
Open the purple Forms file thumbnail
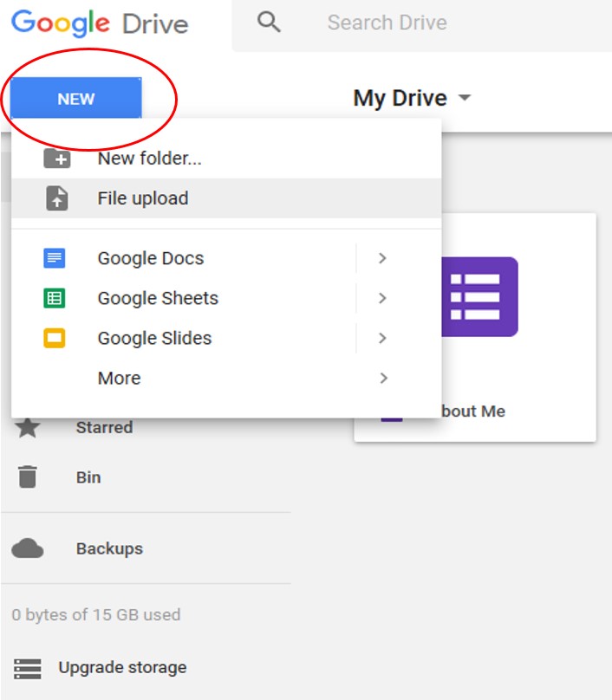[479, 297]
